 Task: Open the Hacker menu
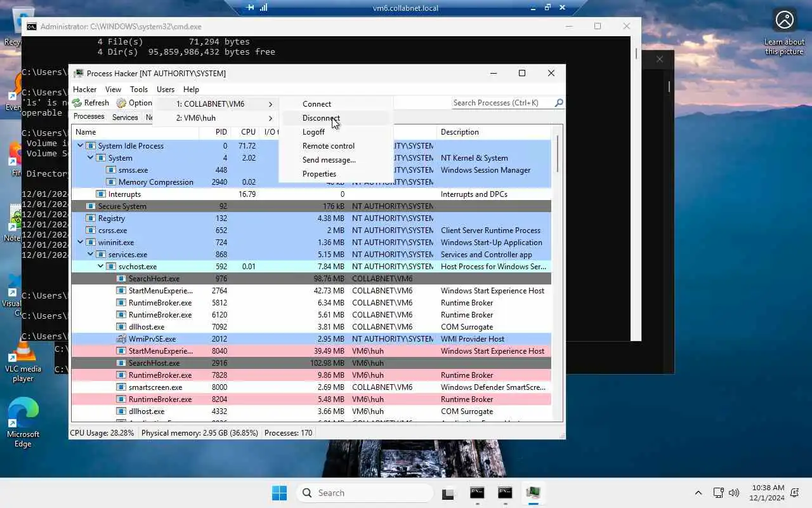coord(84,90)
